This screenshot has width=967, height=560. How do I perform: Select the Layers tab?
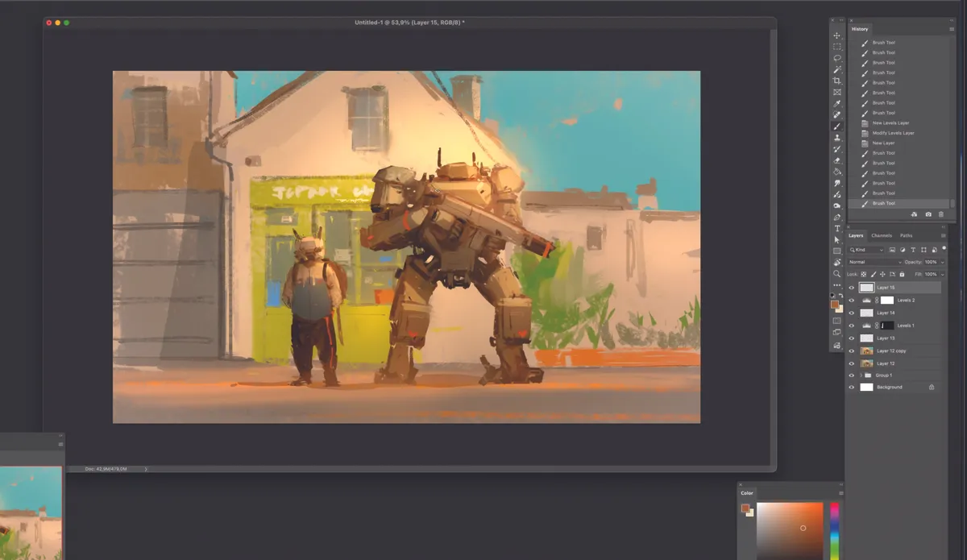856,235
